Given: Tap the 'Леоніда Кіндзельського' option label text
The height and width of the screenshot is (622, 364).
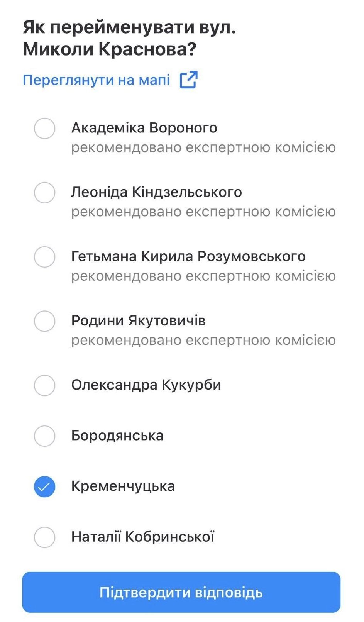Looking at the screenshot, I should (x=156, y=192).
